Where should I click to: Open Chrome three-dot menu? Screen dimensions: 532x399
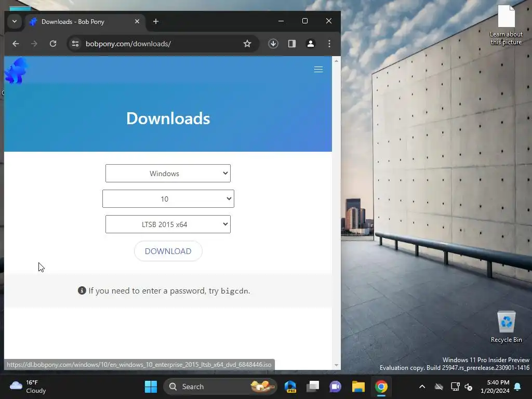coord(329,44)
